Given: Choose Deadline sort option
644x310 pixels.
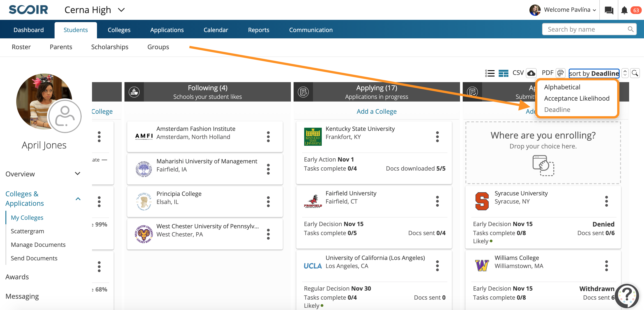Looking at the screenshot, I should (x=557, y=110).
